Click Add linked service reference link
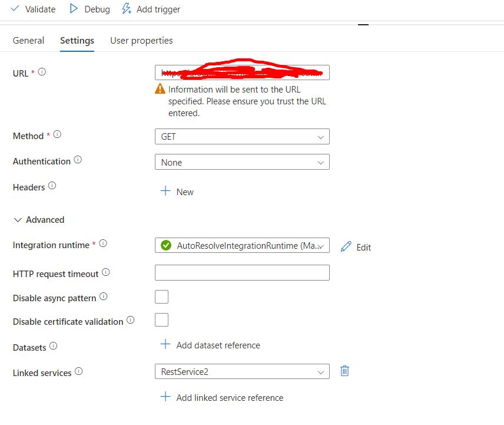 [x=230, y=398]
